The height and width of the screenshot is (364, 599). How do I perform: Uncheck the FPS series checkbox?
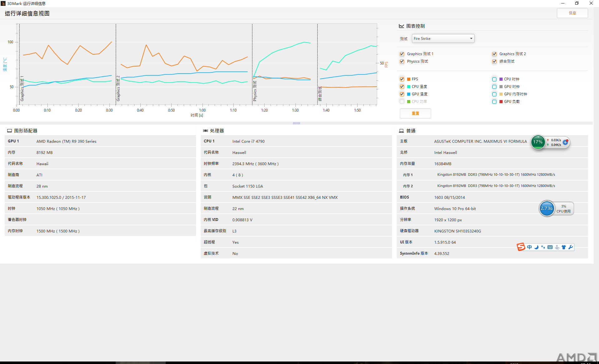tap(402, 79)
